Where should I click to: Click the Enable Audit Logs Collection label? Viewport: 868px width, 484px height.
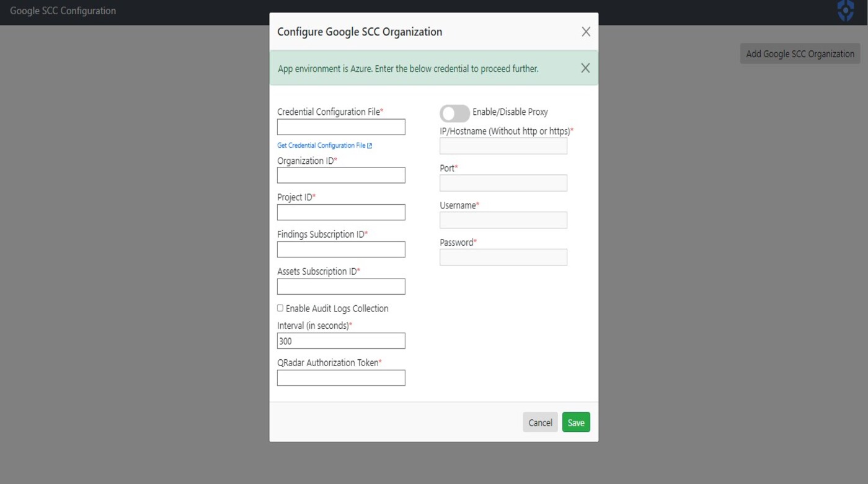point(337,308)
